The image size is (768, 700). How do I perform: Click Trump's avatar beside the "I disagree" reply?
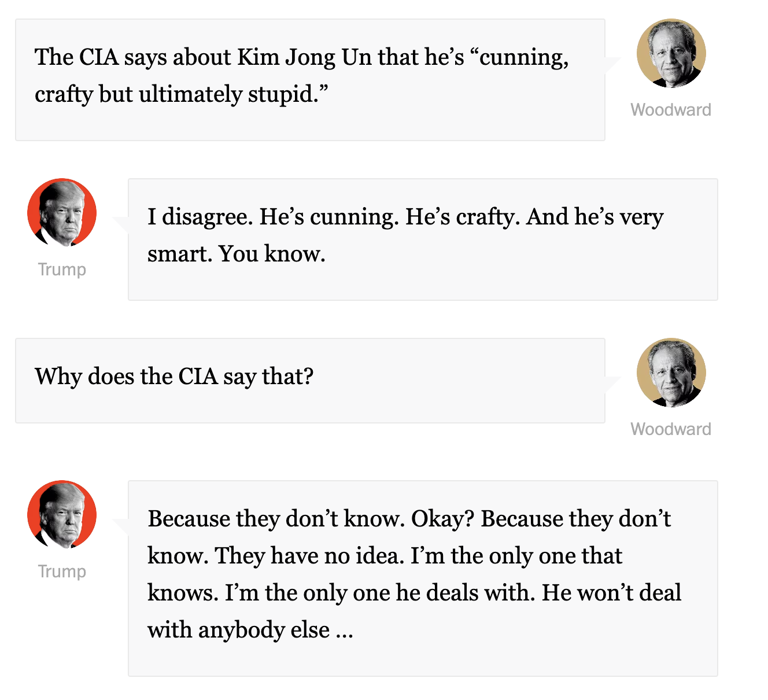pos(62,213)
